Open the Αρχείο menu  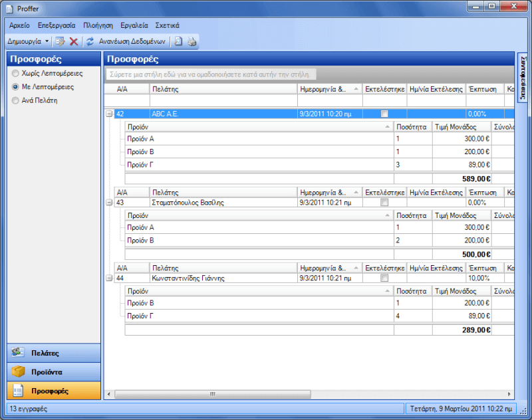(19, 25)
